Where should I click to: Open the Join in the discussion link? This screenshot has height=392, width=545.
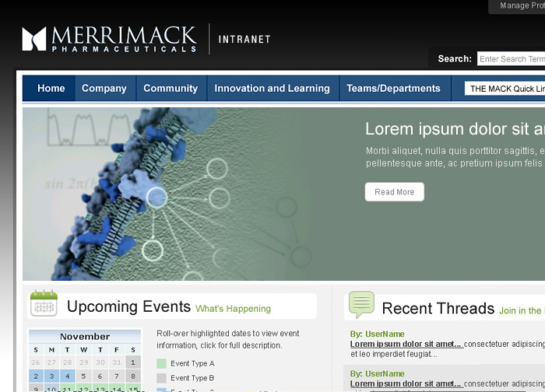click(x=522, y=310)
